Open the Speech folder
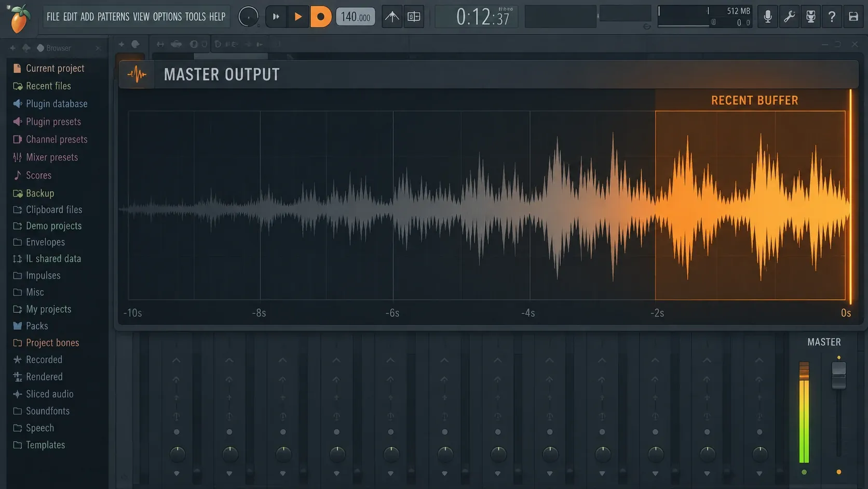This screenshot has width=868, height=489. (x=33, y=428)
